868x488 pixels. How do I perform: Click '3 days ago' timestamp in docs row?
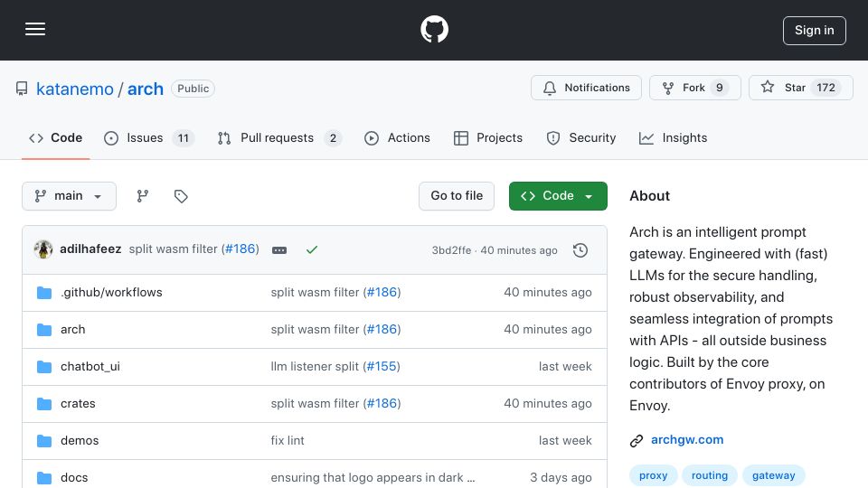(x=561, y=477)
